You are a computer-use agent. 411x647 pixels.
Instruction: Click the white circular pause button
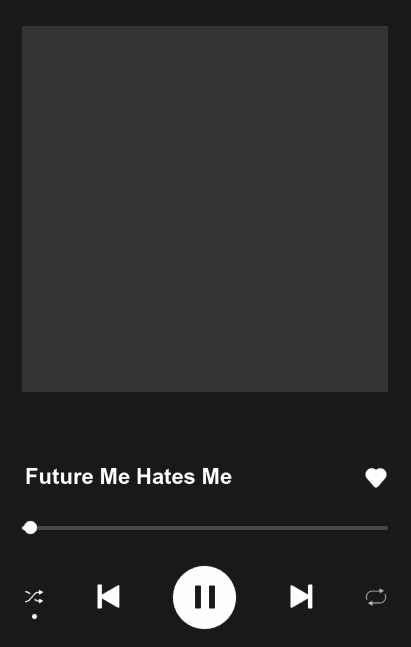(204, 597)
